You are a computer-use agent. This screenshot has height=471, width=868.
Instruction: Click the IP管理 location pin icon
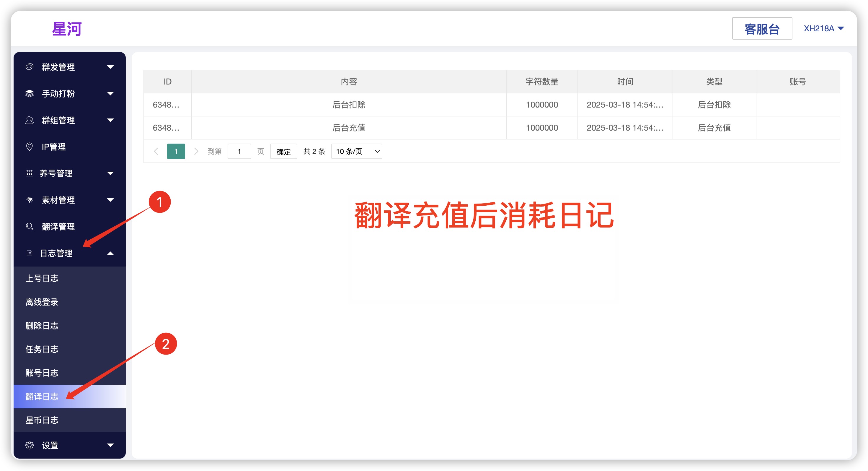coord(30,147)
